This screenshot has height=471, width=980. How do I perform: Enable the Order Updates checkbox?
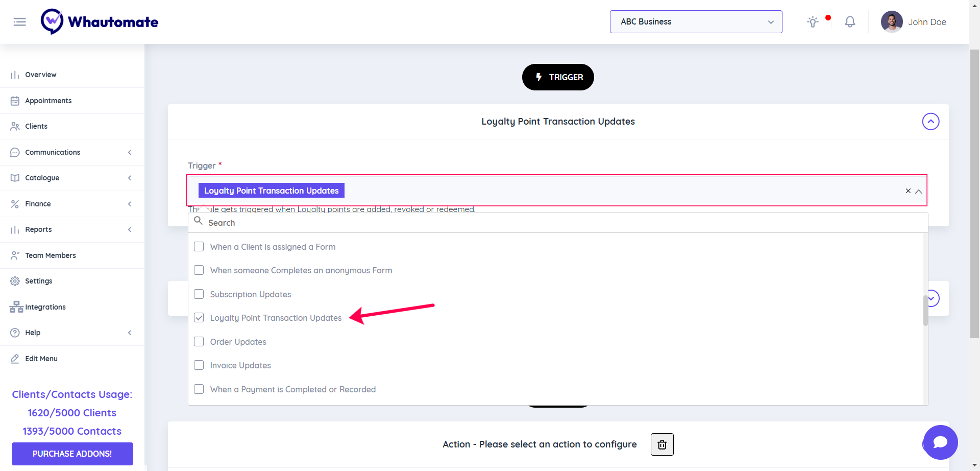coord(199,342)
